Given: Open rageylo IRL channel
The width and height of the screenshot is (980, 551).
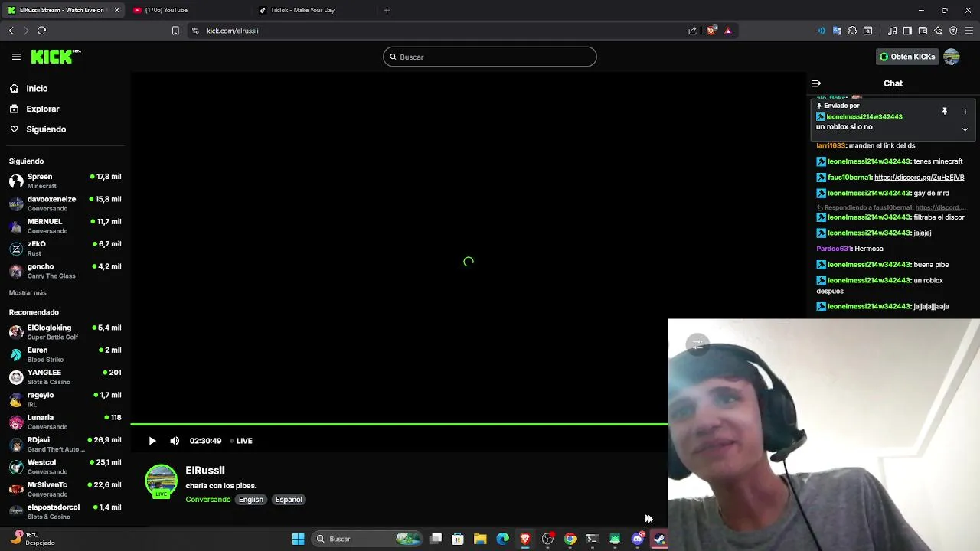Looking at the screenshot, I should coord(65,399).
